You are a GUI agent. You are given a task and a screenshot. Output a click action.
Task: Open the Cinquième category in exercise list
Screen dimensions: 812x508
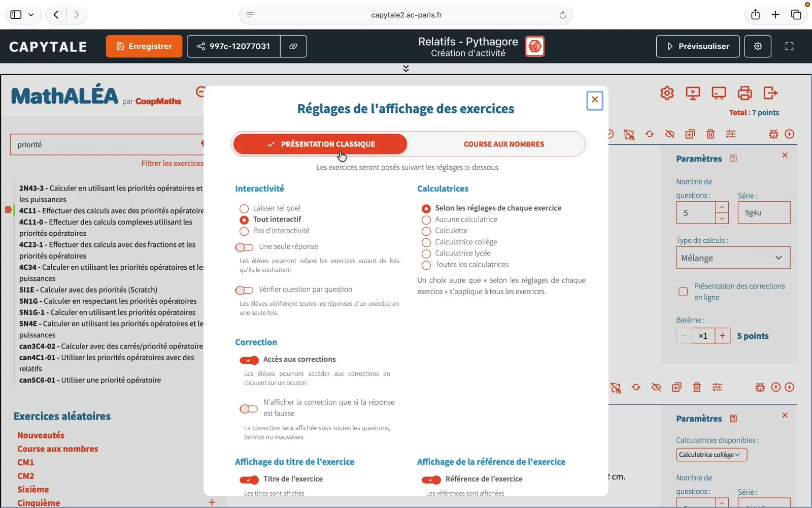coord(39,503)
